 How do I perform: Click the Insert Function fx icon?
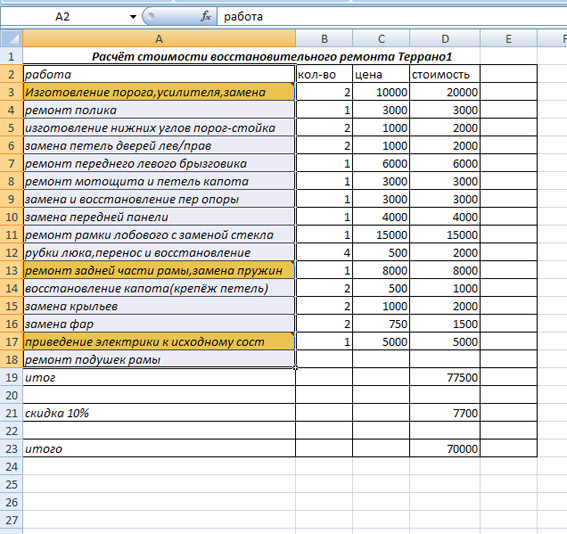206,16
